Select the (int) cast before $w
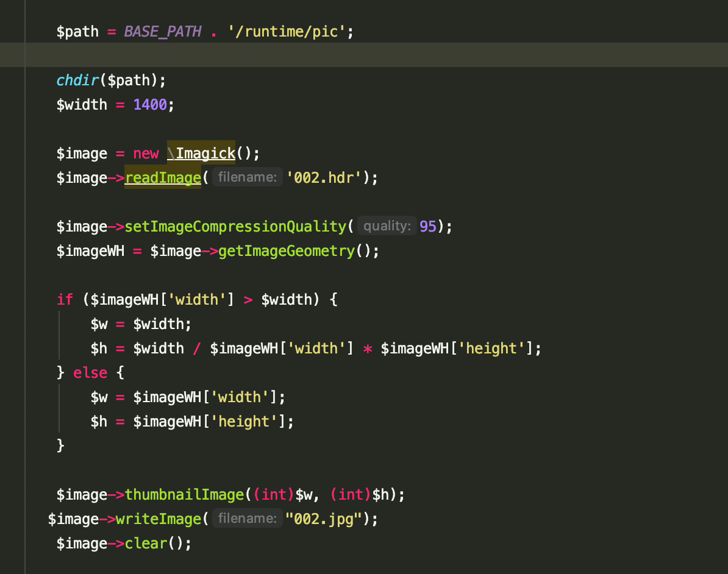This screenshot has width=728, height=574. tap(272, 494)
